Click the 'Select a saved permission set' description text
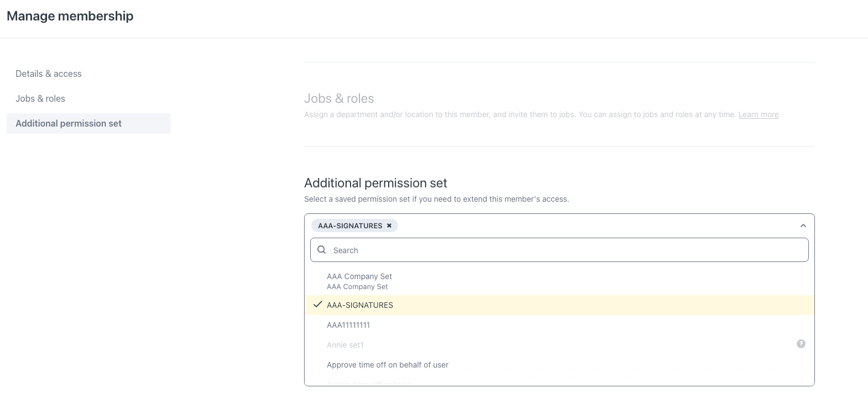 point(436,199)
